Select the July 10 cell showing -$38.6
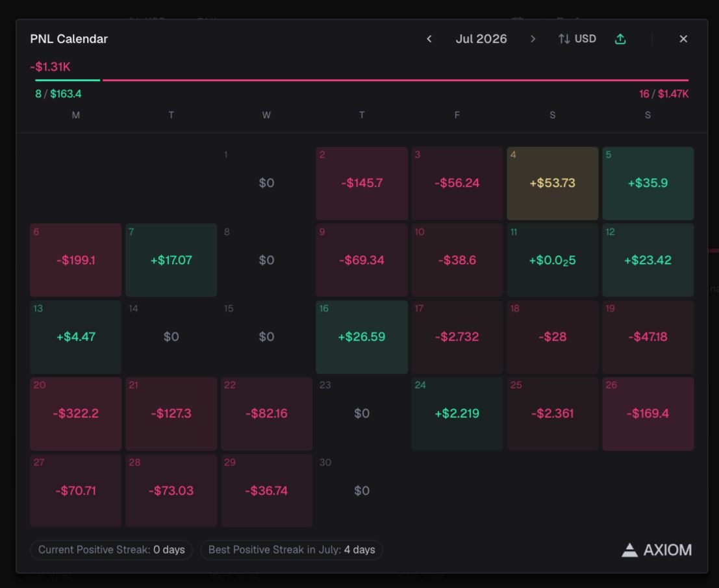 (457, 260)
